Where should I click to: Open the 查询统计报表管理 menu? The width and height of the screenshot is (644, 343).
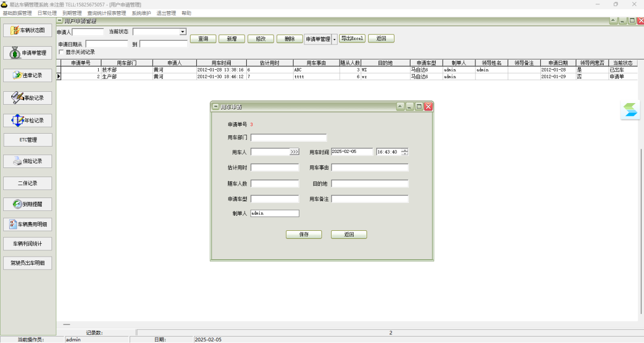coord(107,13)
